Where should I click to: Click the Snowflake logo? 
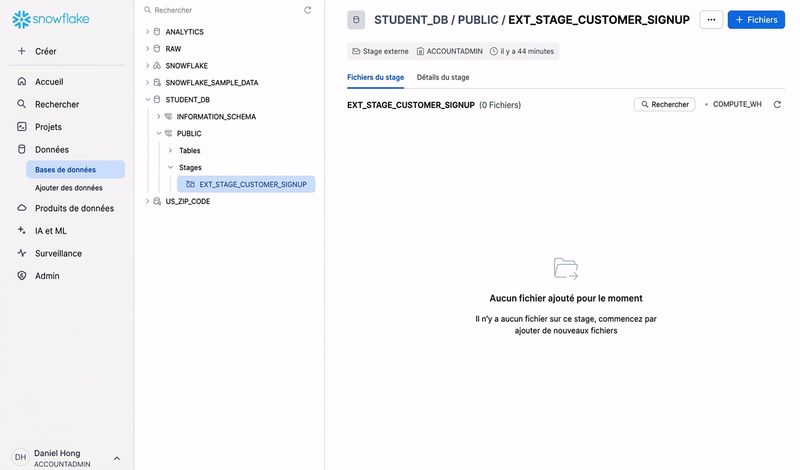tap(51, 19)
